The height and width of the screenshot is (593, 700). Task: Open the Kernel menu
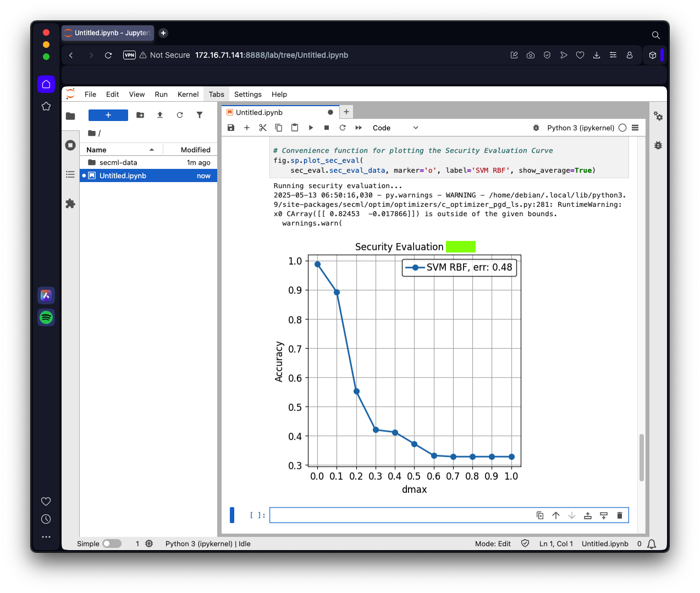coord(188,94)
